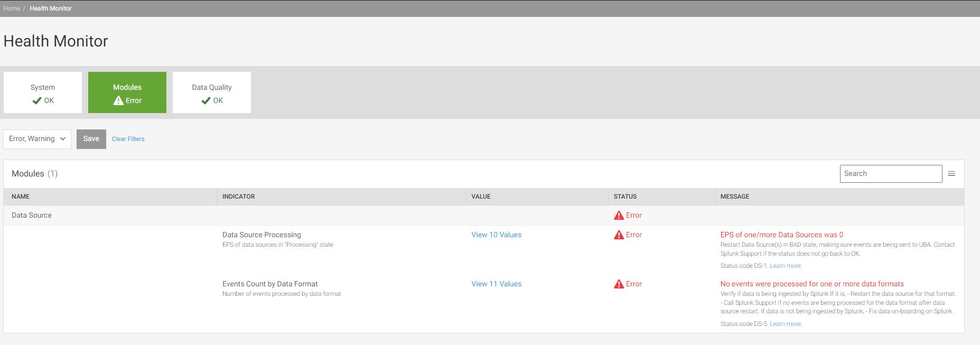This screenshot has height=345, width=980.
Task: Go to Home in the breadcrumb
Action: click(x=12, y=8)
